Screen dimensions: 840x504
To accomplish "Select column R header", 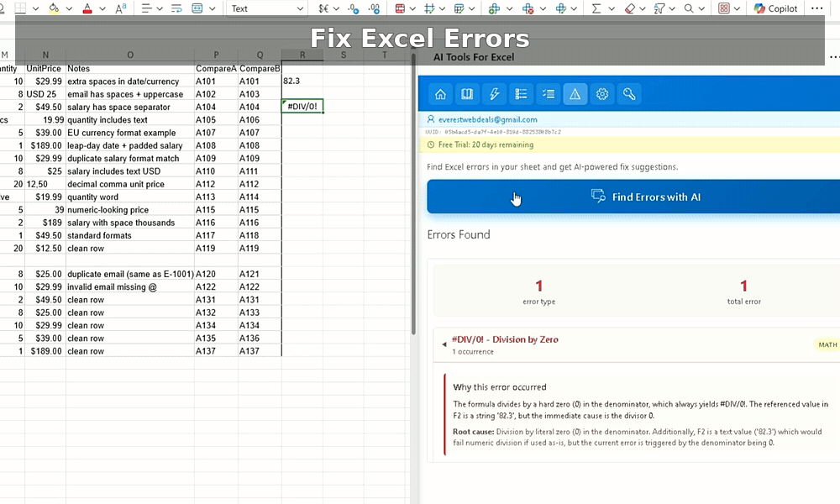I will [302, 55].
